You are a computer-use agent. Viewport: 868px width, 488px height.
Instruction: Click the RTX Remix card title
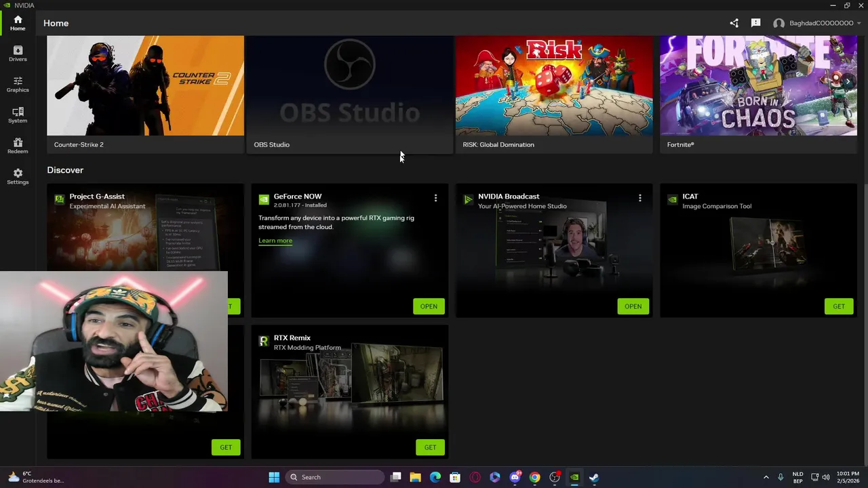coord(292,338)
